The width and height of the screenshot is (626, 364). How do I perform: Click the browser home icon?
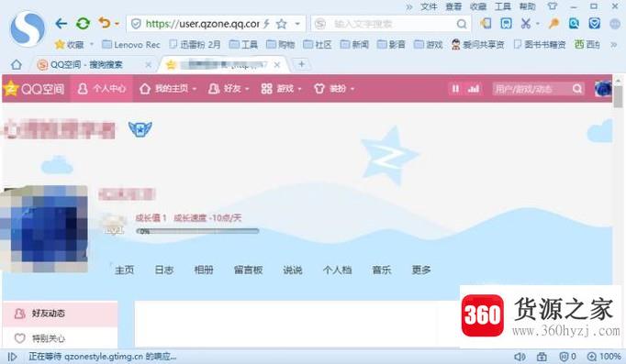[x=16, y=64]
